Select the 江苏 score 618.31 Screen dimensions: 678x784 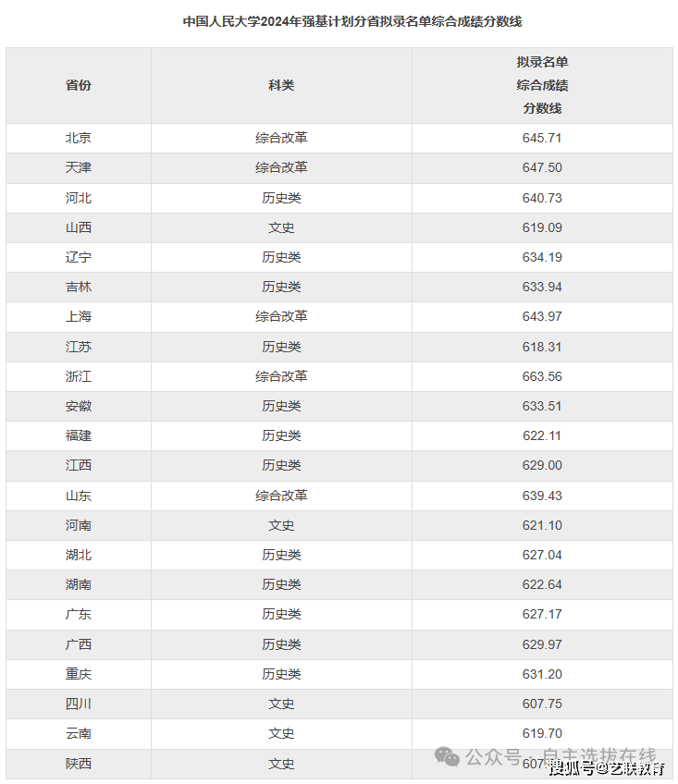click(542, 347)
